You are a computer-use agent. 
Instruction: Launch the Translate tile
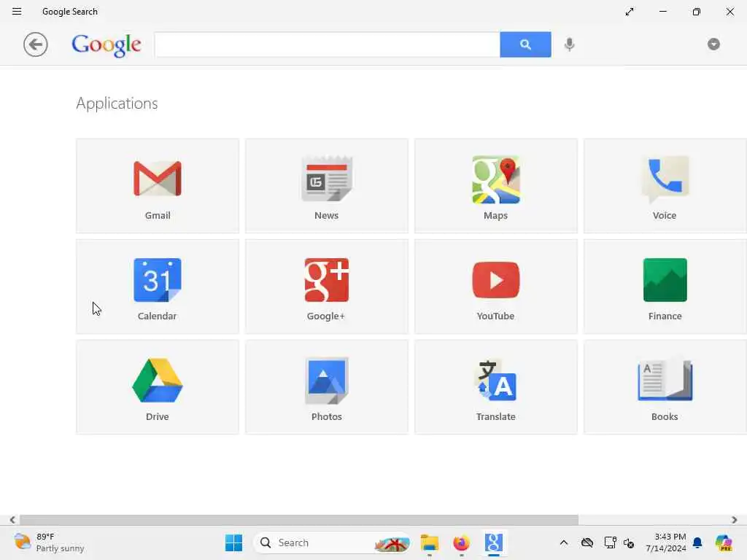(495, 386)
